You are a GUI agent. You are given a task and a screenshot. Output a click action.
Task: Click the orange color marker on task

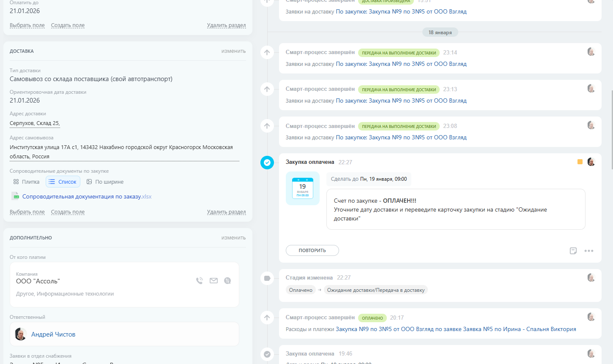580,162
